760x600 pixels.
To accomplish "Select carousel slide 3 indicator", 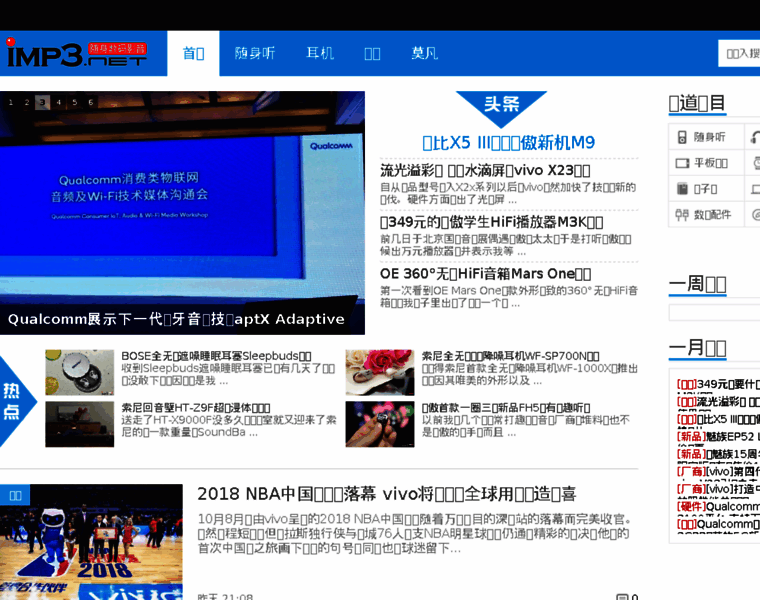I will click(x=43, y=102).
